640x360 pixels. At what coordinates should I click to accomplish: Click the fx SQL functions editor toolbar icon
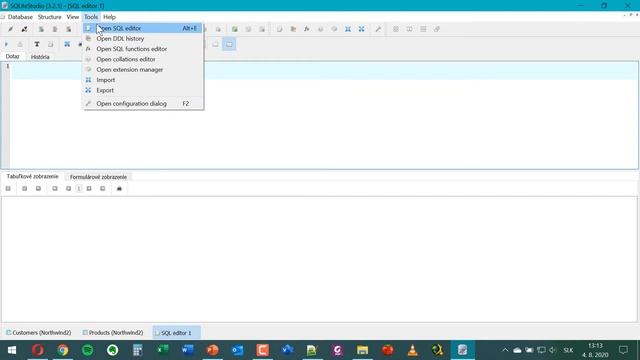click(x=307, y=29)
